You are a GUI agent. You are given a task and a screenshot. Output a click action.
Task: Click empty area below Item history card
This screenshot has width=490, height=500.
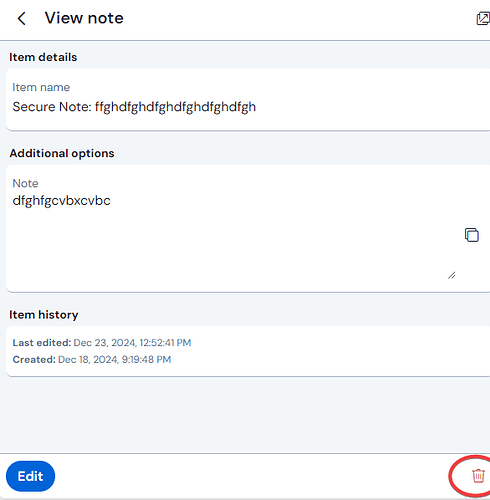point(245,415)
